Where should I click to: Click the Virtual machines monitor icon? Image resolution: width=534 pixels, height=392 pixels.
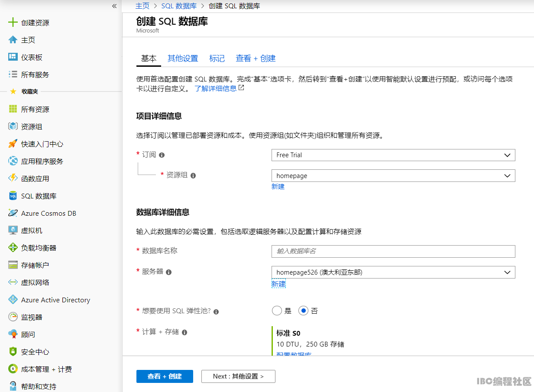[x=13, y=230]
